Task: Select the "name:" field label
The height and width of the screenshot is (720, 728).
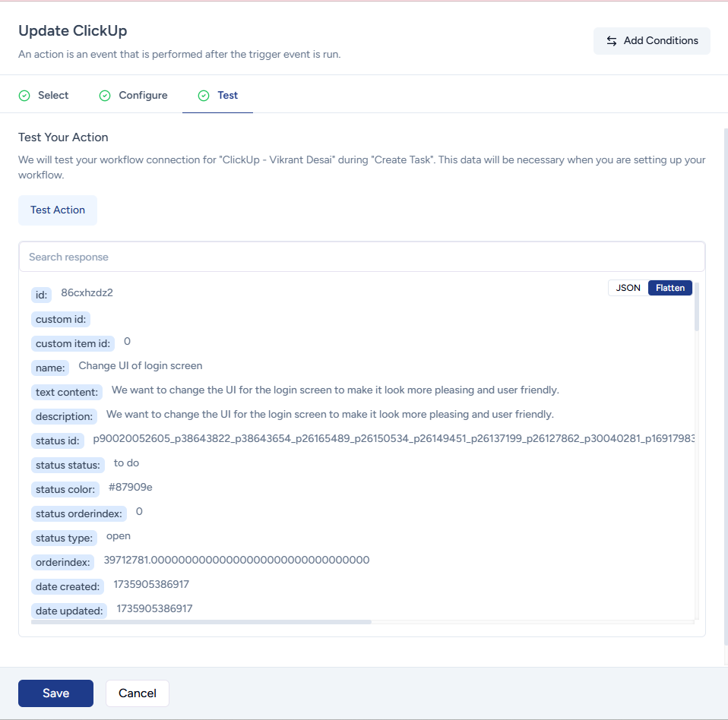Action: pos(50,368)
